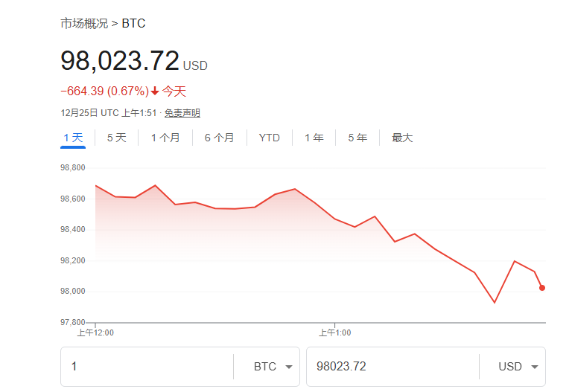569x392 pixels.
Task: Open the 1 年 chart view
Action: tap(314, 138)
